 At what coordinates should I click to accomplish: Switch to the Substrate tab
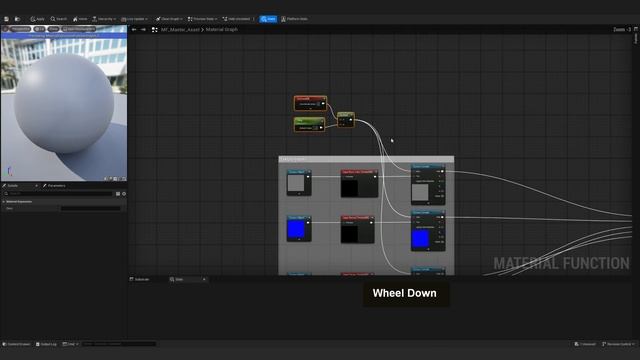point(140,280)
